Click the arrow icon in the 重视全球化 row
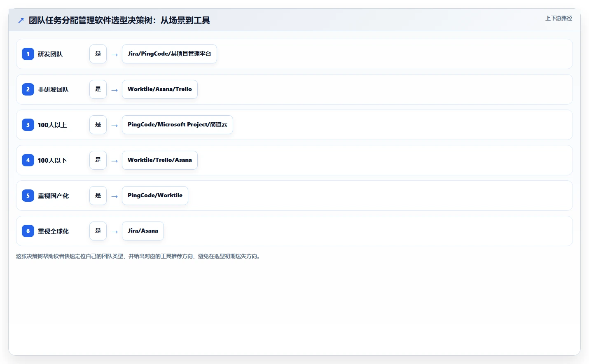 tap(115, 232)
